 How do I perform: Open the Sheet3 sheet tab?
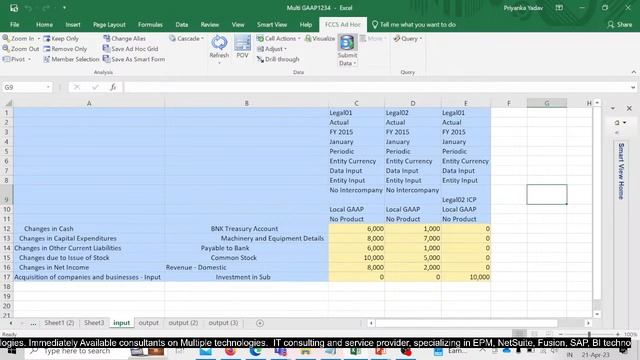(x=94, y=323)
